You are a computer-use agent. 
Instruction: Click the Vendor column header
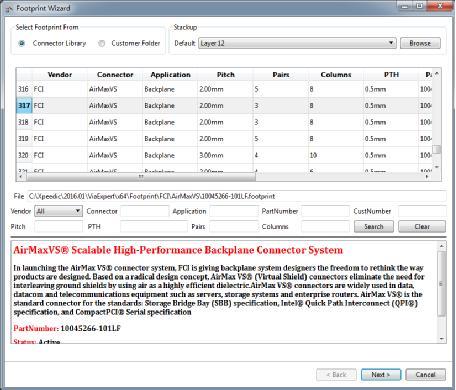tap(60, 75)
